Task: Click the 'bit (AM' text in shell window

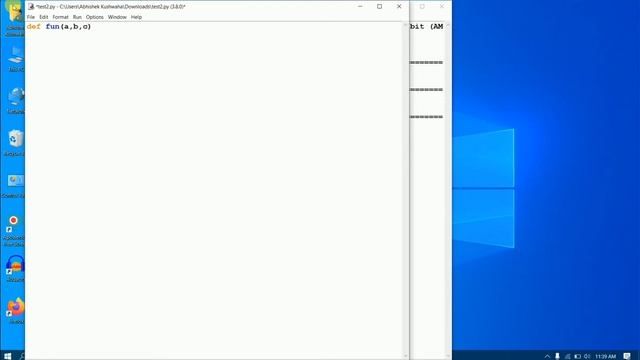Action: [x=427, y=27]
